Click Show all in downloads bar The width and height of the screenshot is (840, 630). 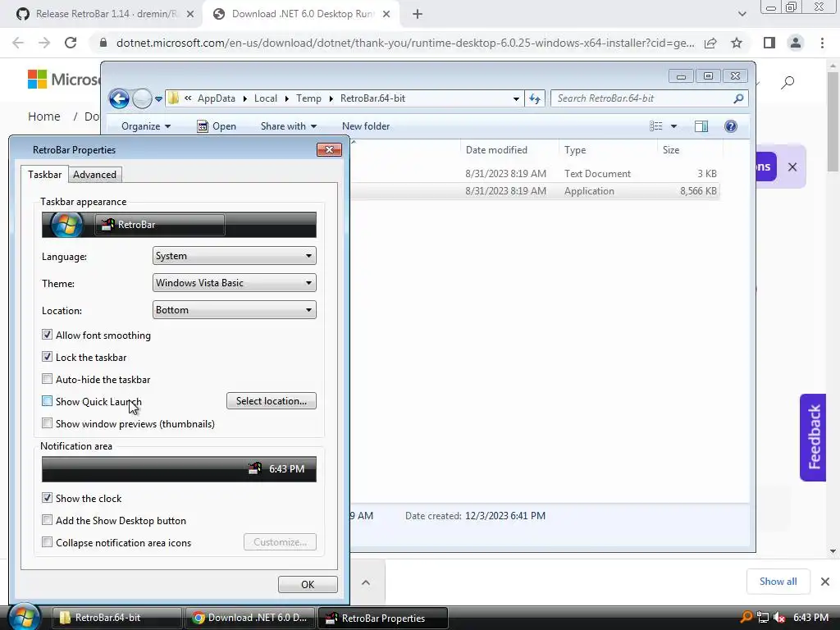[778, 582]
